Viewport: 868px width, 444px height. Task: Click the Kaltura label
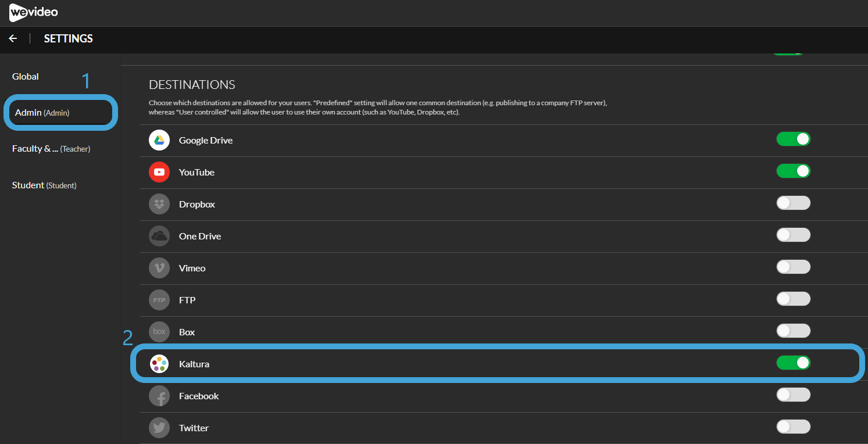pyautogui.click(x=194, y=364)
